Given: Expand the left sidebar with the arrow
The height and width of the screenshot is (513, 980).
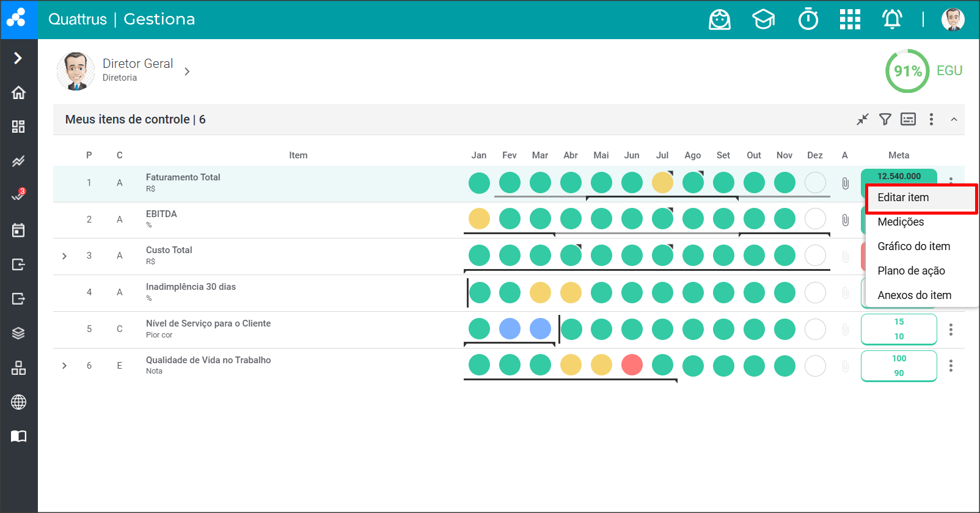Looking at the screenshot, I should (x=18, y=58).
